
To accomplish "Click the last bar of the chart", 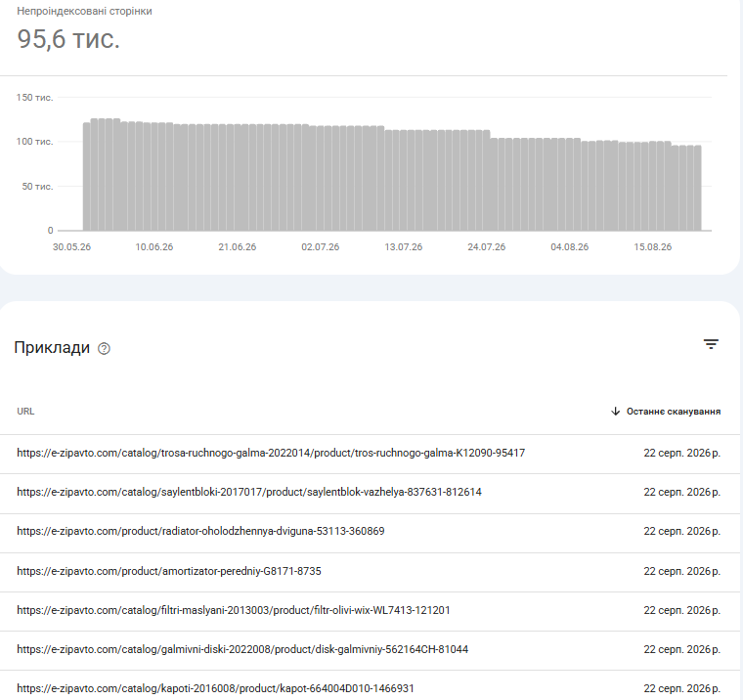I will tap(697, 188).
